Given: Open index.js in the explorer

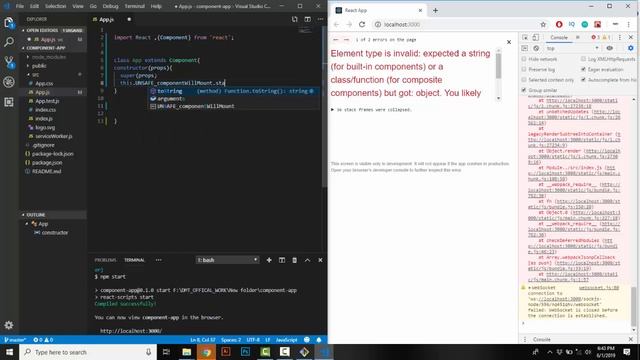Looking at the screenshot, I should pos(44,118).
